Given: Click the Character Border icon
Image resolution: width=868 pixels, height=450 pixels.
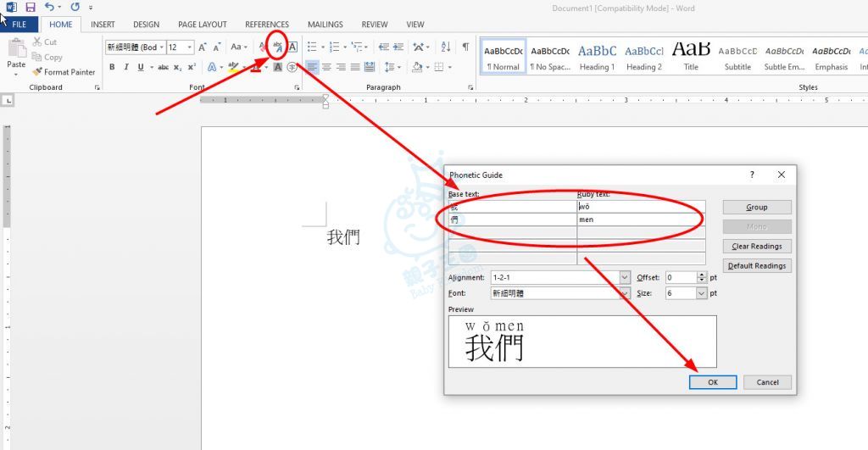Looking at the screenshot, I should click(x=292, y=47).
